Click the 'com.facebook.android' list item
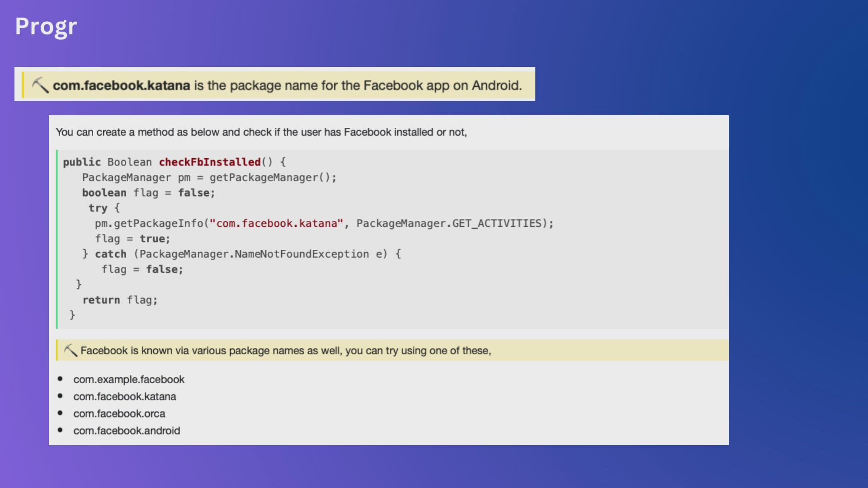The height and width of the screenshot is (488, 868). click(127, 431)
